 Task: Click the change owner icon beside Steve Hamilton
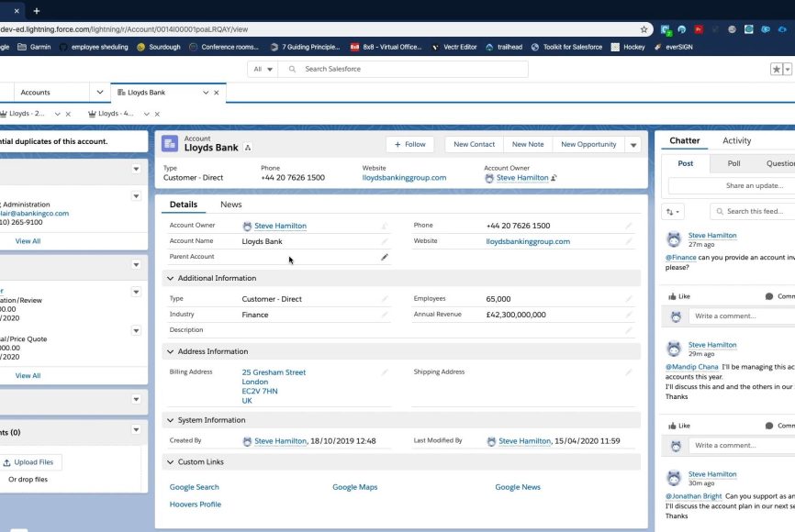(554, 178)
